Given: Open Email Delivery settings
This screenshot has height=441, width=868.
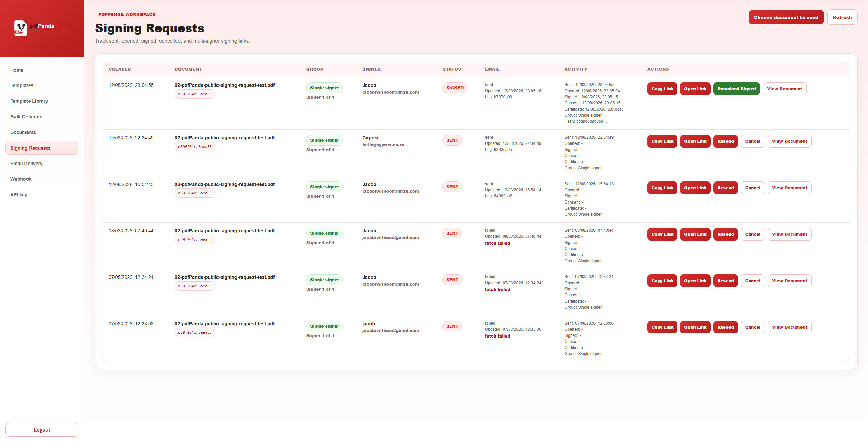Looking at the screenshot, I should [x=42, y=164].
